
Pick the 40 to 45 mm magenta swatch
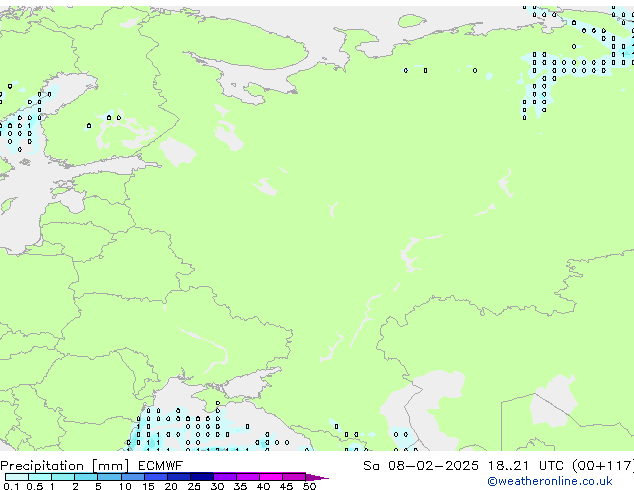point(271,477)
